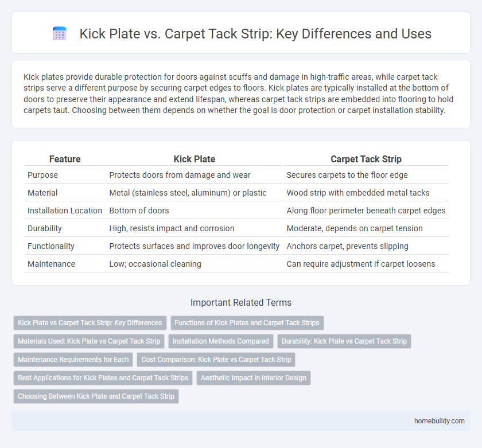Screen dimensions: 482x448
Task: Click the 'Feature' column header
Action: pyautogui.click(x=65, y=159)
